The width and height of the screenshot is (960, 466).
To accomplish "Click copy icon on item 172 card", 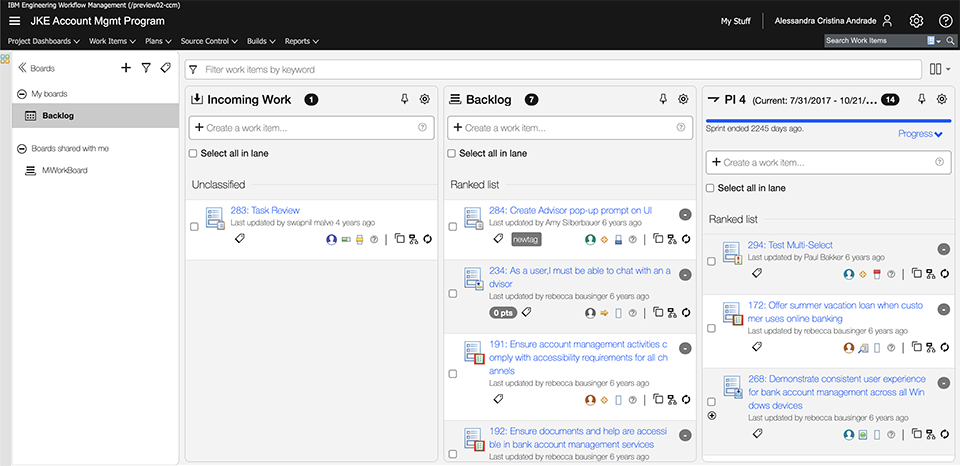I will coord(917,347).
